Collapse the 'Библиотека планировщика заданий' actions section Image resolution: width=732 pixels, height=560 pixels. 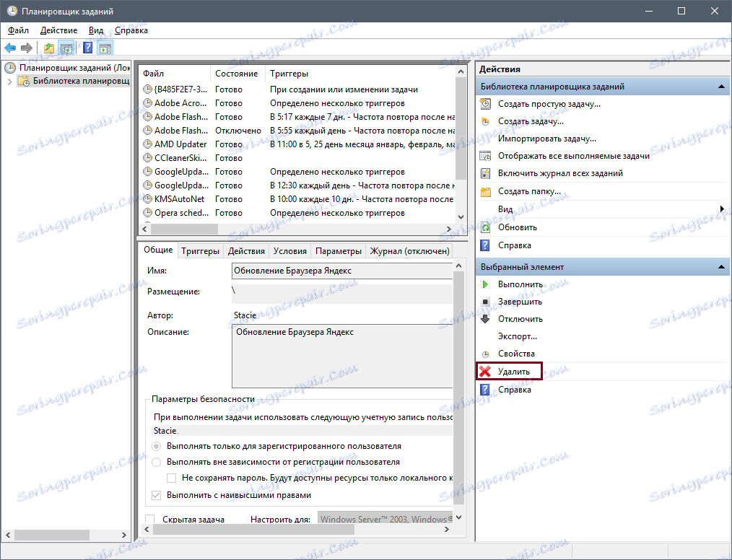(x=721, y=87)
